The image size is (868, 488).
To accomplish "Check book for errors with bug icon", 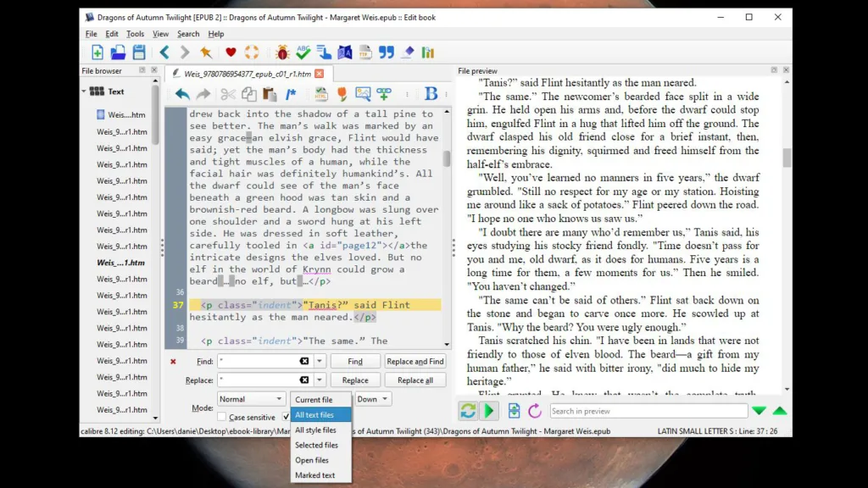I will tap(281, 52).
